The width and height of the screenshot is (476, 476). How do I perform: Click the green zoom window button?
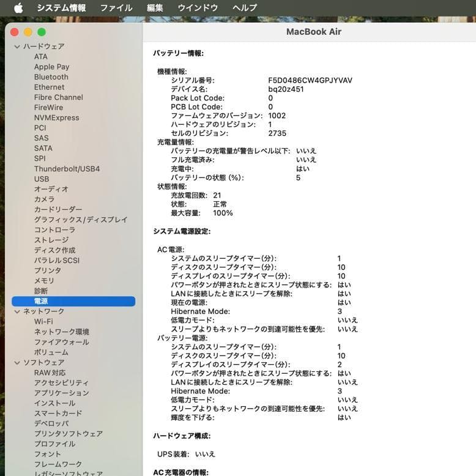pyautogui.click(x=42, y=32)
